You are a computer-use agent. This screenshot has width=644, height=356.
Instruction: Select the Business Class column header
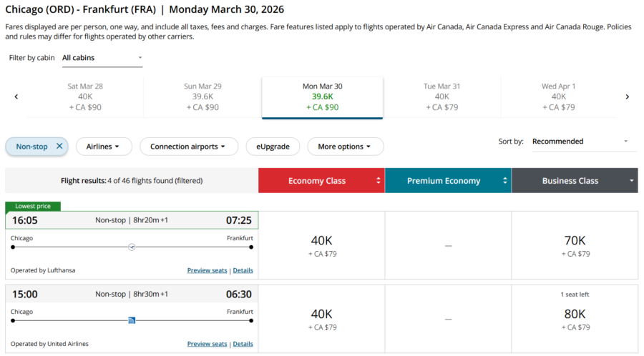pos(575,180)
